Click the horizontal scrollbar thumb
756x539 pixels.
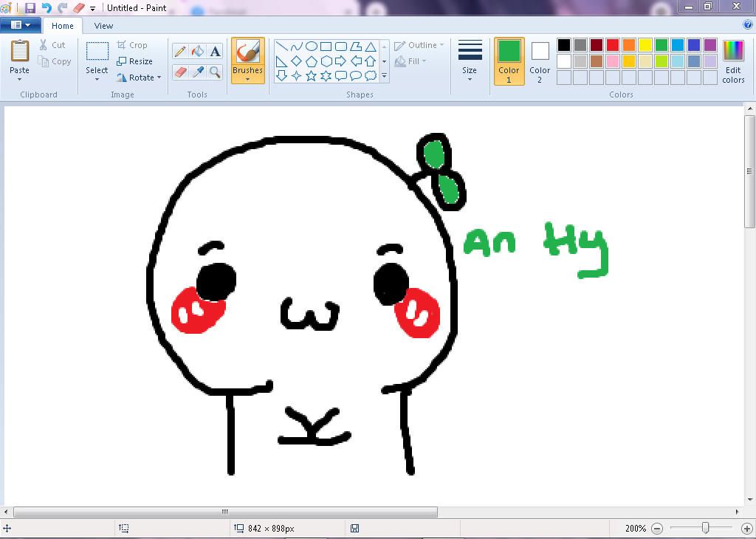pos(225,512)
